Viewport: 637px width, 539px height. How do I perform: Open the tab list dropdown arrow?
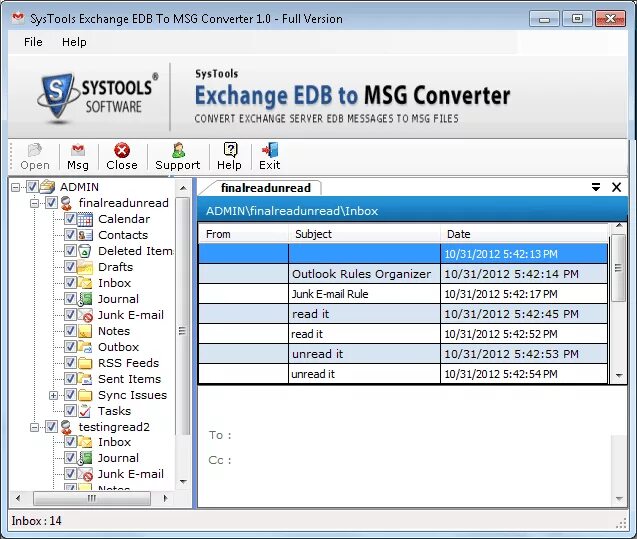tap(596, 187)
